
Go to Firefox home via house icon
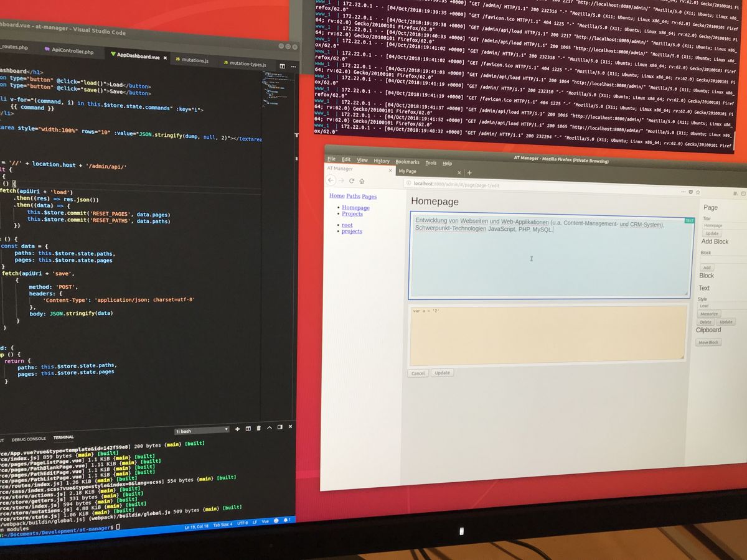tap(362, 181)
